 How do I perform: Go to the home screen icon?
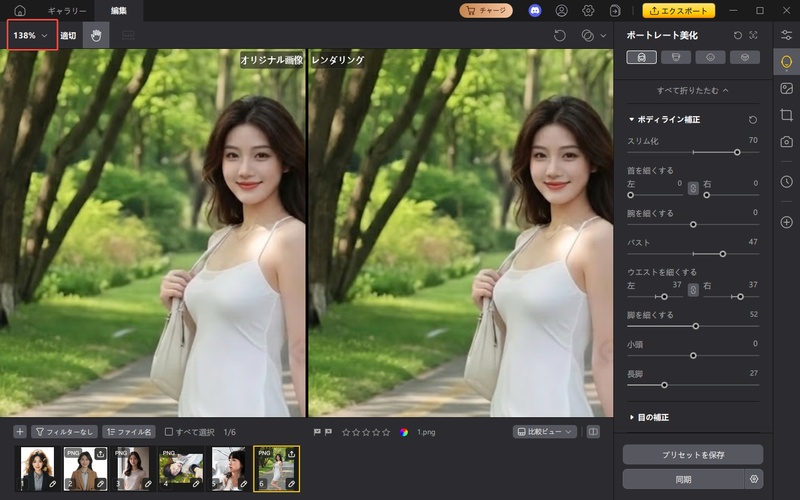[20, 10]
